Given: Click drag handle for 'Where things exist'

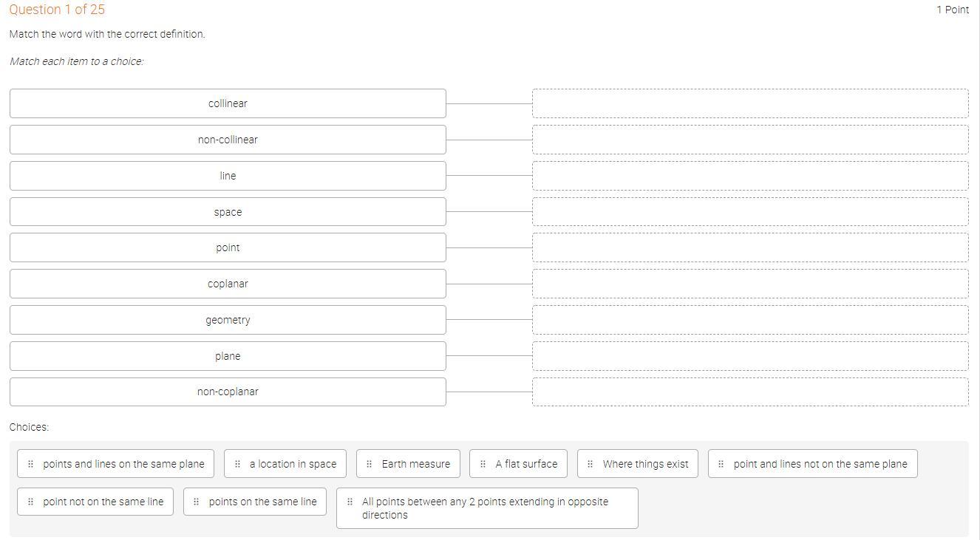Looking at the screenshot, I should click(x=590, y=464).
